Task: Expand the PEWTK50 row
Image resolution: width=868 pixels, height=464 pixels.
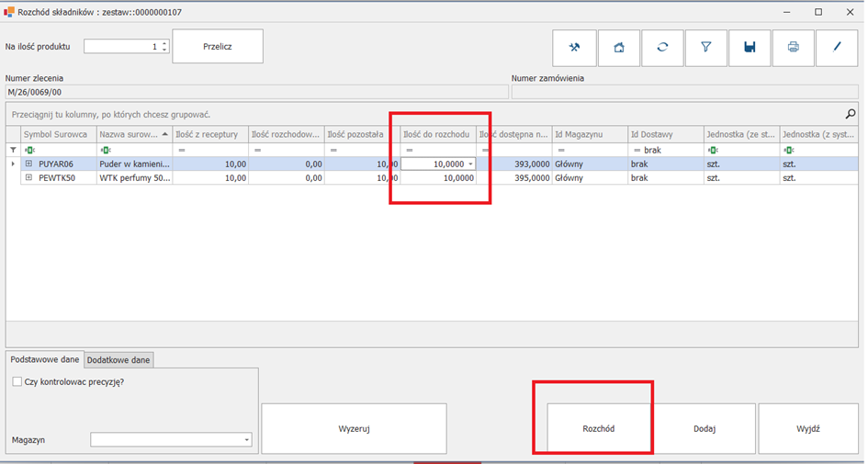Action: coord(29,178)
